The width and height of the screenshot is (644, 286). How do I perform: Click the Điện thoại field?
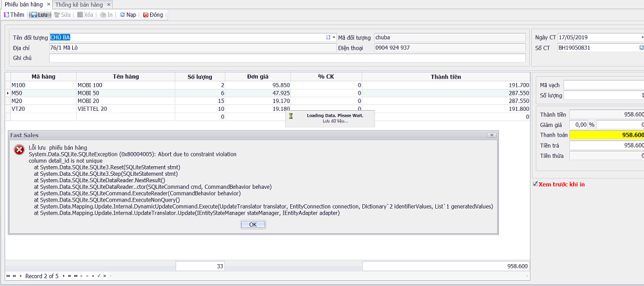pyautogui.click(x=450, y=48)
